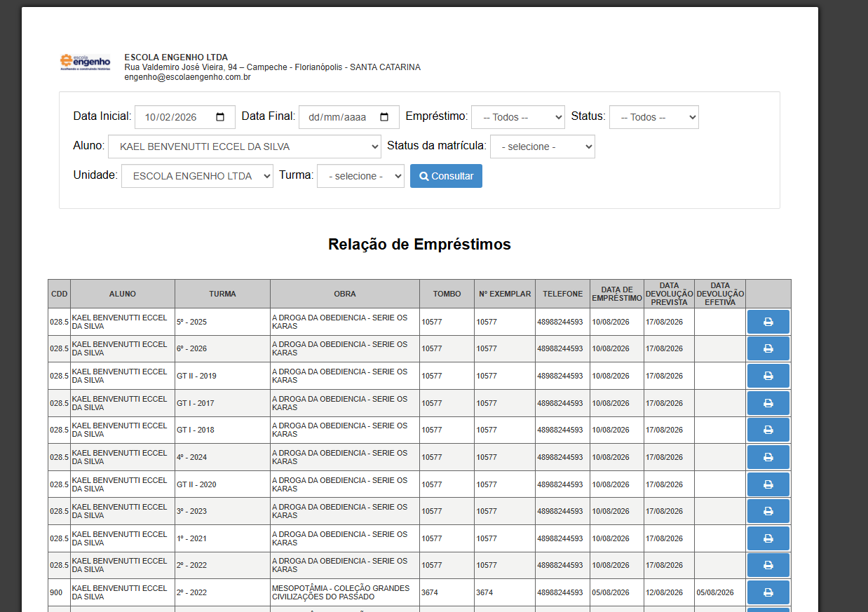Click the DATA DEVOLUÇÃO EFETIVA header
Viewport: 868px width, 612px height.
point(720,294)
